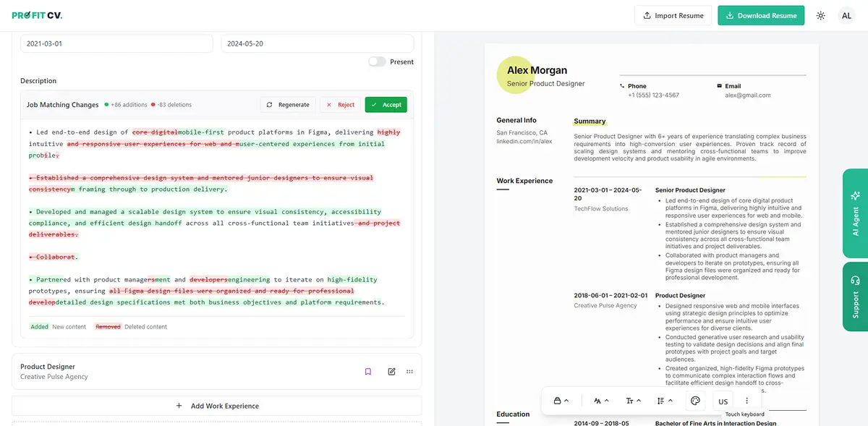The height and width of the screenshot is (426, 868).
Task: Click the resume profile photo circle
Action: (514, 75)
